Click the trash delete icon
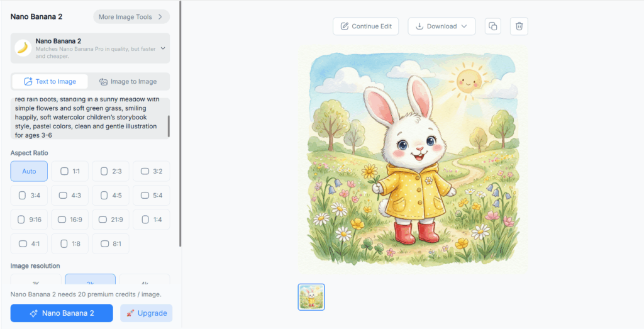The image size is (644, 329). [x=519, y=26]
